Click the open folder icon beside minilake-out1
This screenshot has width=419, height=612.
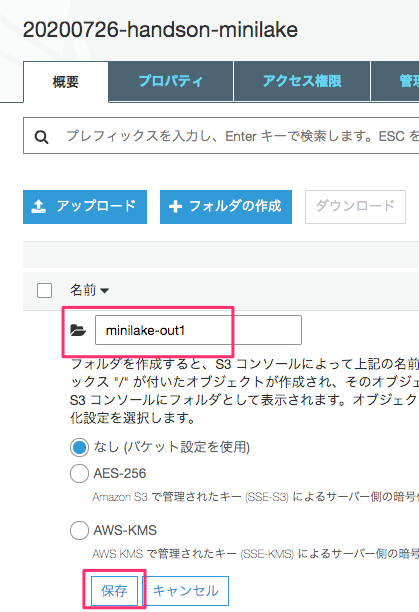point(78,330)
